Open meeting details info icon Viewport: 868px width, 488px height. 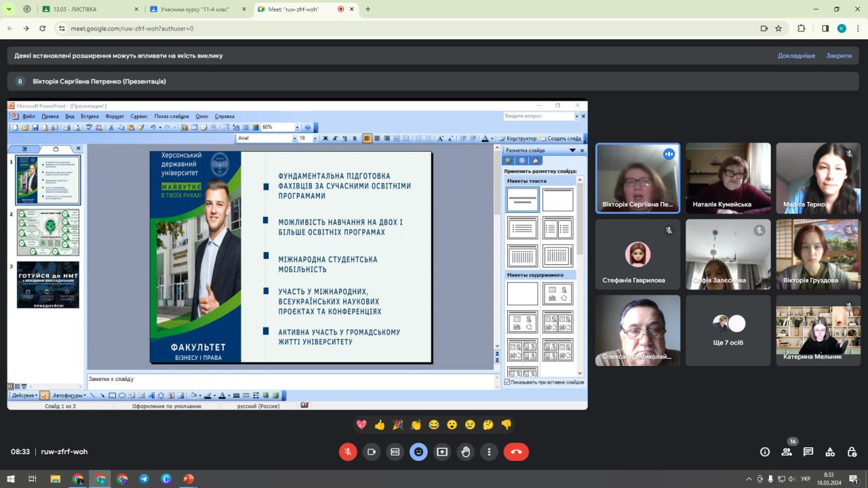pos(765,452)
